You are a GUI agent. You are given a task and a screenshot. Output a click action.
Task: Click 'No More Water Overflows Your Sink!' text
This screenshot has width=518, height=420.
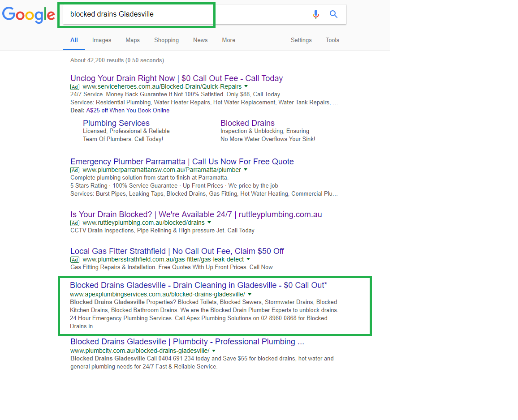tap(268, 139)
